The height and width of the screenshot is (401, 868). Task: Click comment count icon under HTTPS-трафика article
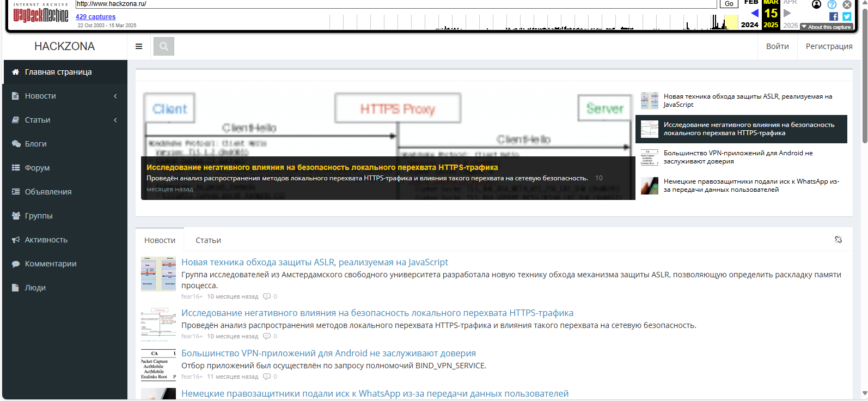click(x=267, y=336)
